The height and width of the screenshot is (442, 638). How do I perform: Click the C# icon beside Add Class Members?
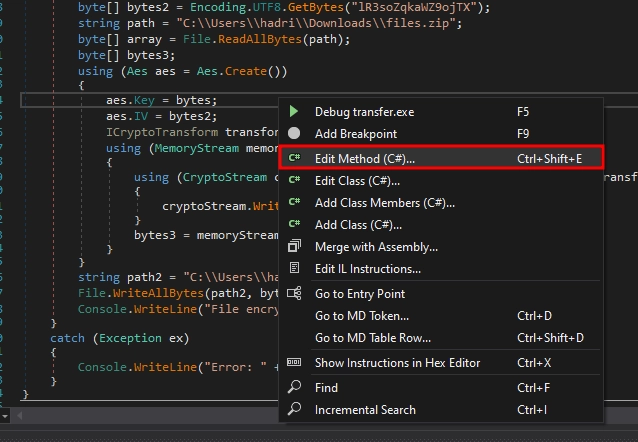pos(294,203)
